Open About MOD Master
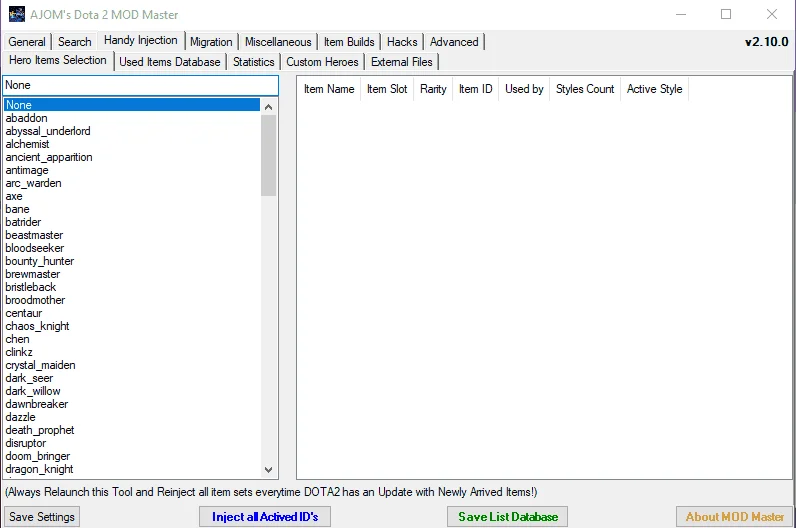The image size is (796, 528). pos(735,517)
